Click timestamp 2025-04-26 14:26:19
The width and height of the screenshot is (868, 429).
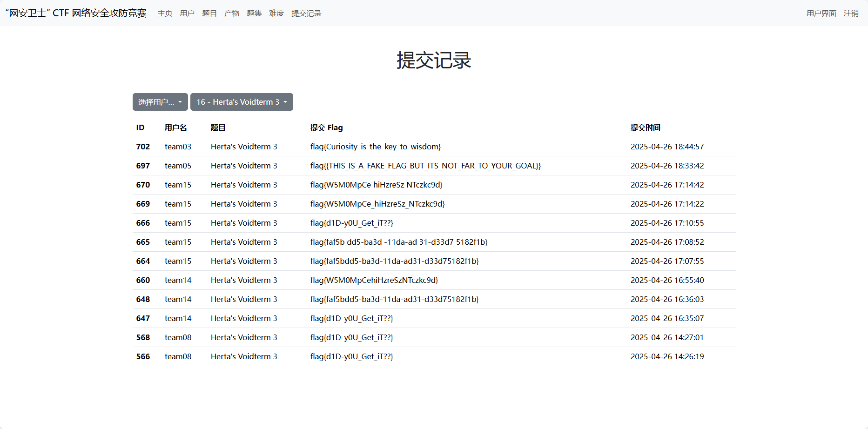[x=667, y=356]
